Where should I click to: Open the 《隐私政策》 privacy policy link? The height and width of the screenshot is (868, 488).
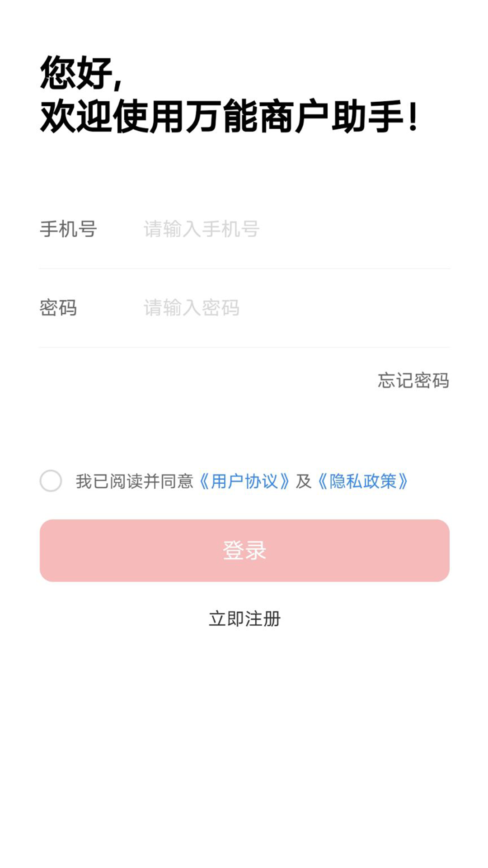[362, 481]
